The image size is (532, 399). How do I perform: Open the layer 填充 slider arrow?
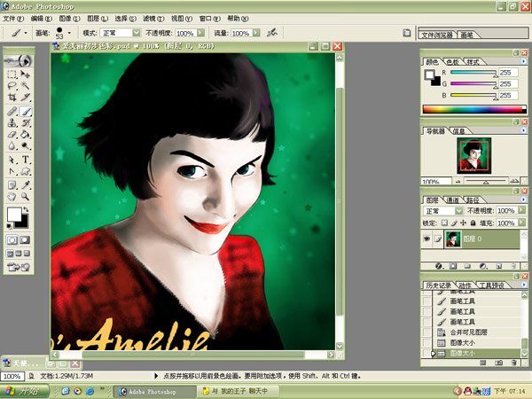click(522, 223)
